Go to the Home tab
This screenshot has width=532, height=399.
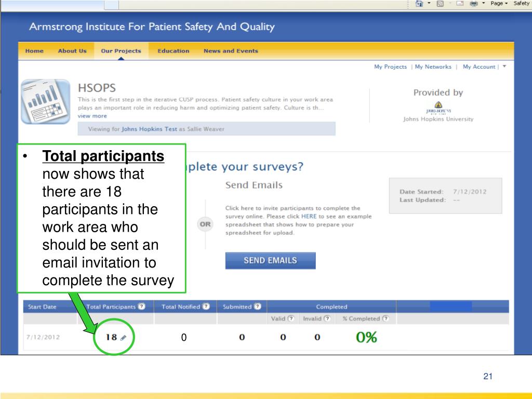point(34,51)
